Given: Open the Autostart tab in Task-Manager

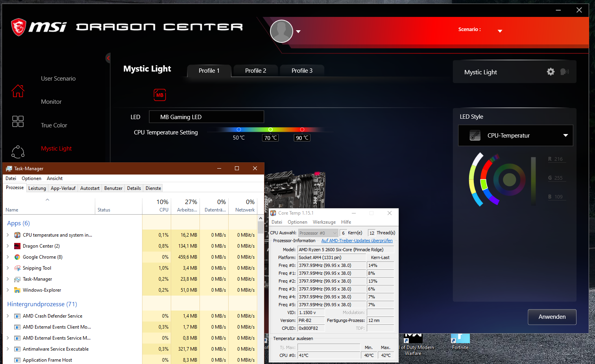Looking at the screenshot, I should (90, 188).
